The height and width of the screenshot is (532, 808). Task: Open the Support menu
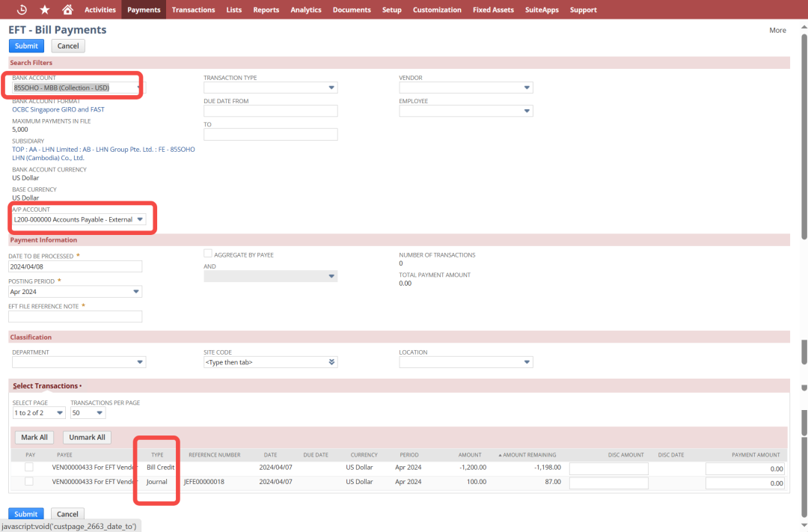(584, 10)
